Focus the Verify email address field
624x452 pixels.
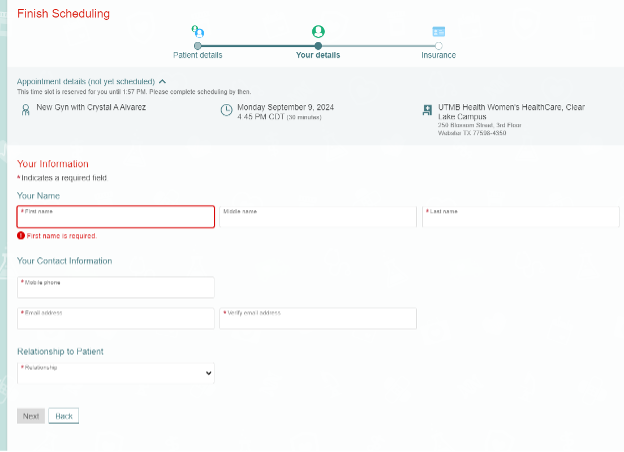pos(317,318)
